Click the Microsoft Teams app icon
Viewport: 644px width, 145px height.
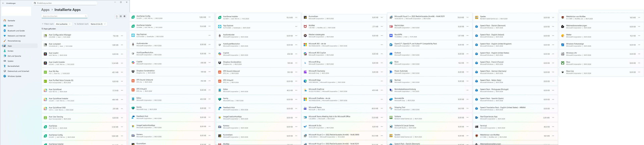[x=305, y=108]
